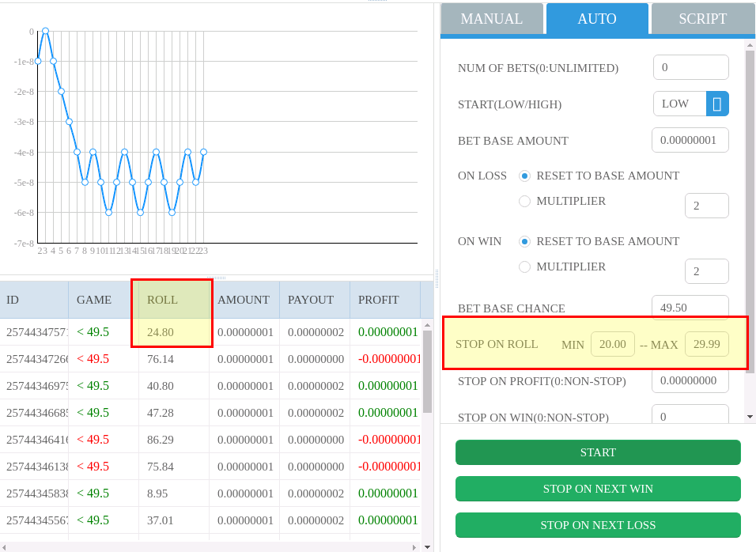Screen dimensions: 756x552
Task: Switch to the SCRIPT tab
Action: pyautogui.click(x=702, y=19)
